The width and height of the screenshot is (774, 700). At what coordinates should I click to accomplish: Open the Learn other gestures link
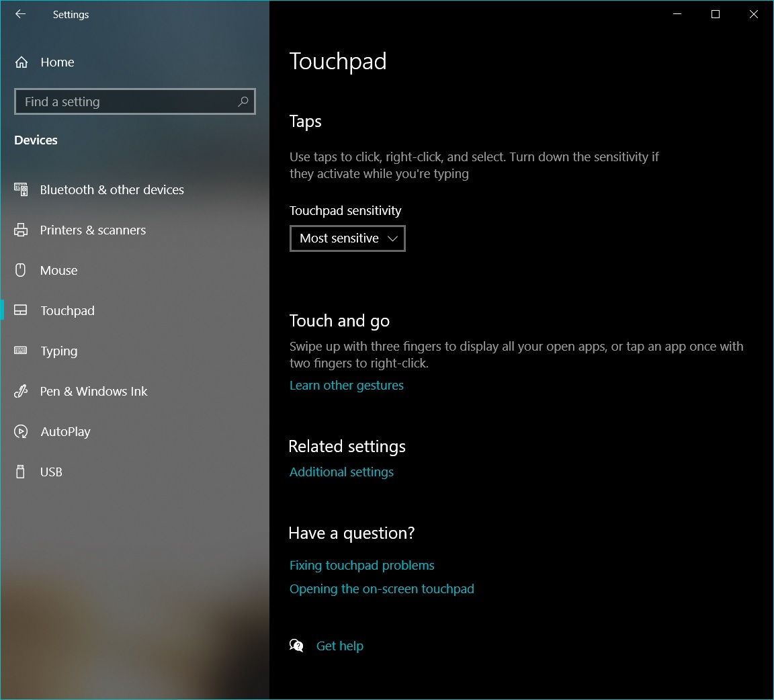347,385
